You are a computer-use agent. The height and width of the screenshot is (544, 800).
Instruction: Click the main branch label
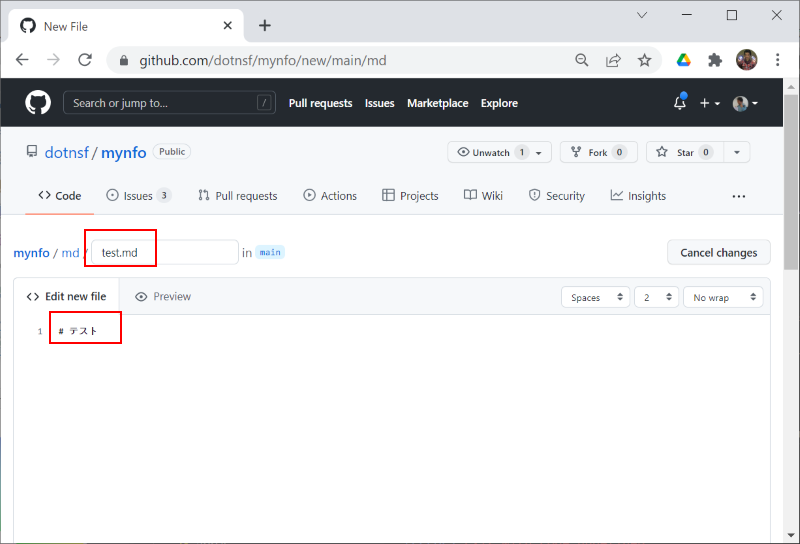(x=270, y=252)
